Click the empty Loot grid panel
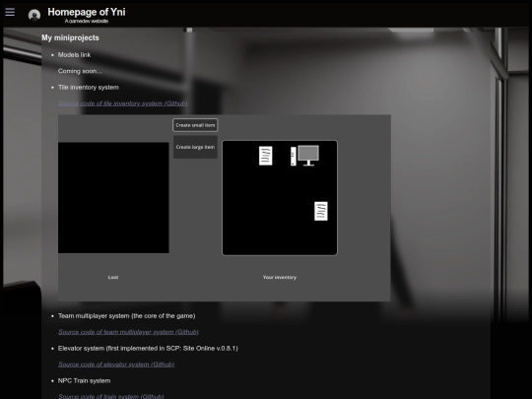Image resolution: width=532 pixels, height=399 pixels. 113,198
